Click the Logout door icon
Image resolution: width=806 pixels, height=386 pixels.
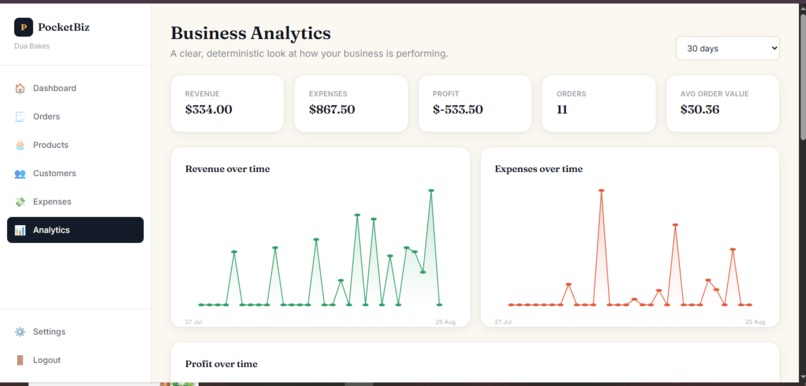click(20, 360)
